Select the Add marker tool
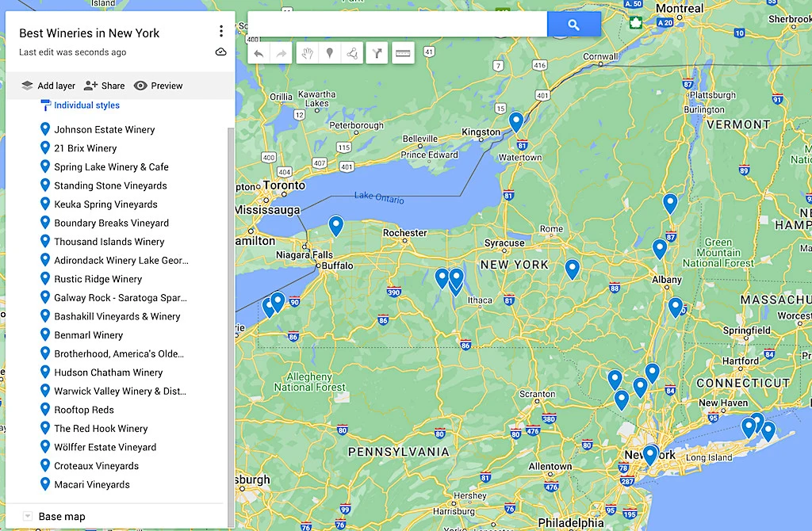This screenshot has width=812, height=531. 329,53
